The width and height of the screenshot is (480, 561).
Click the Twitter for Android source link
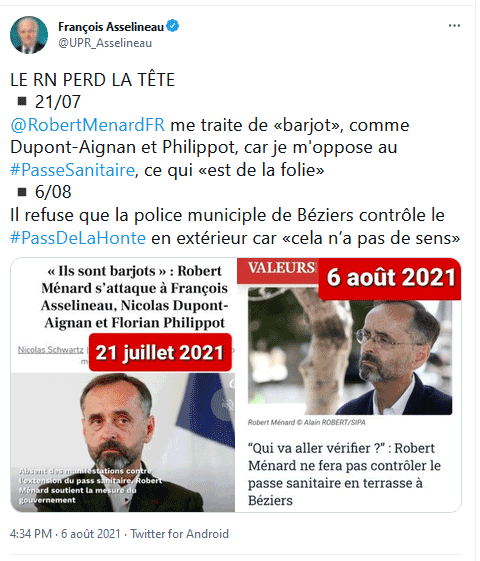click(x=180, y=533)
